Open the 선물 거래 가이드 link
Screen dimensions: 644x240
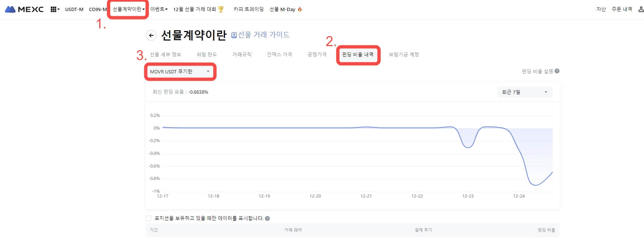coord(260,35)
